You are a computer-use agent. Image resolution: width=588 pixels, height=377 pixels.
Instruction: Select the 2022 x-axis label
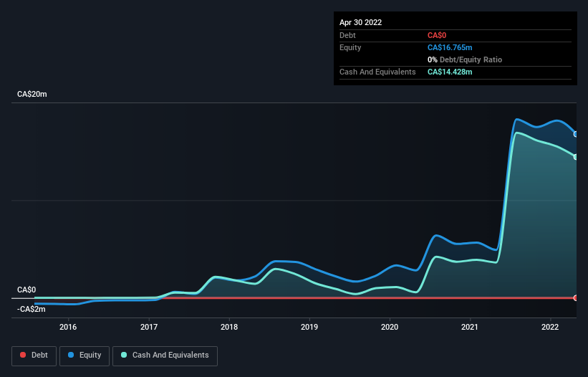coord(550,327)
